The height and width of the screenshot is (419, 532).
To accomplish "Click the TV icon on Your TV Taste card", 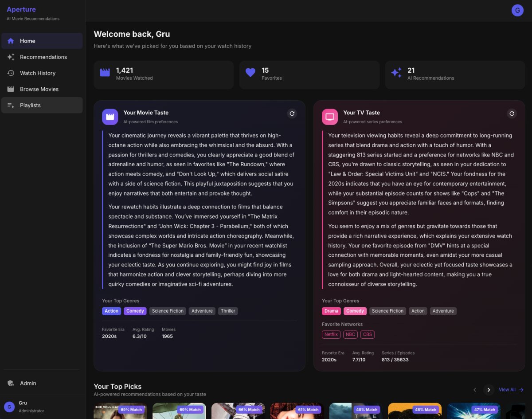I will click(x=330, y=117).
